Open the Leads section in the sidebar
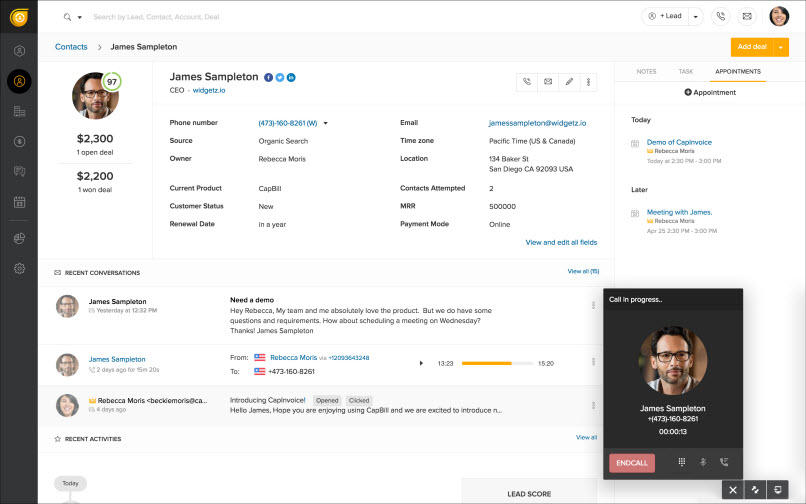This screenshot has height=504, width=806. pyautogui.click(x=19, y=51)
